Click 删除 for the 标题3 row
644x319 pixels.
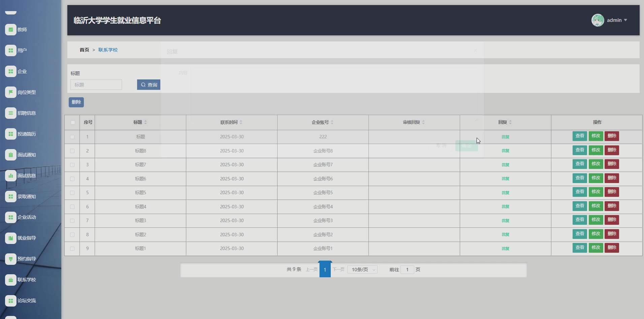(612, 220)
